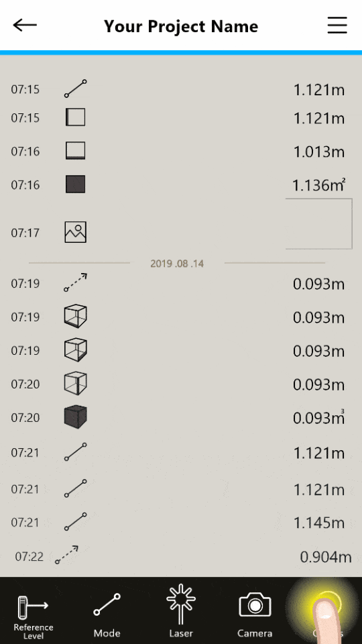
Task: Select the 1.013m height measurement icon
Action: point(76,151)
